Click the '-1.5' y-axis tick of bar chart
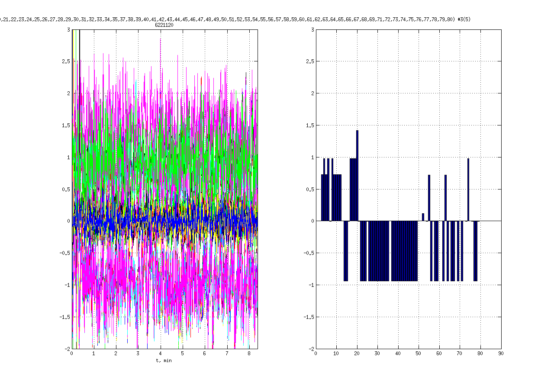This screenshot has height=392, width=554. 308,317
